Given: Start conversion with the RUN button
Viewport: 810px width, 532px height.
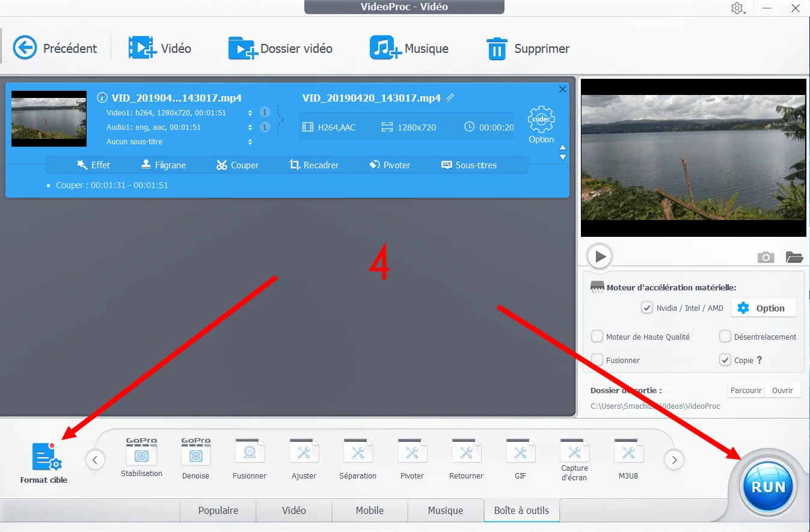Looking at the screenshot, I should (x=768, y=486).
